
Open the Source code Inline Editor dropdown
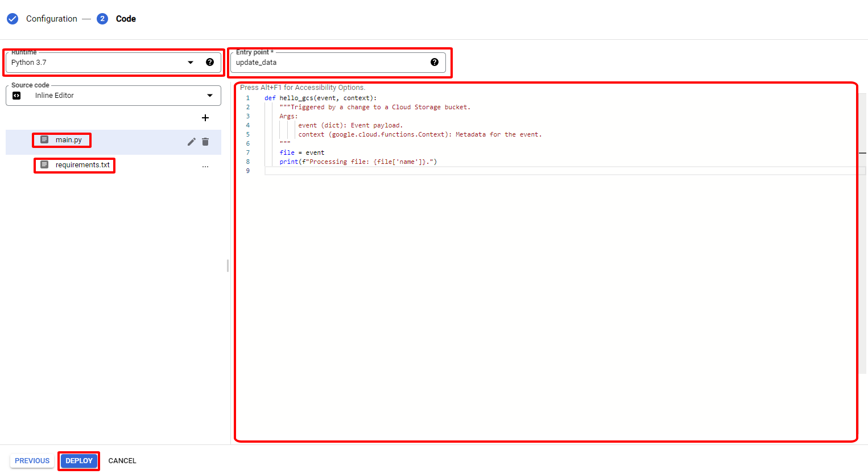click(x=113, y=96)
